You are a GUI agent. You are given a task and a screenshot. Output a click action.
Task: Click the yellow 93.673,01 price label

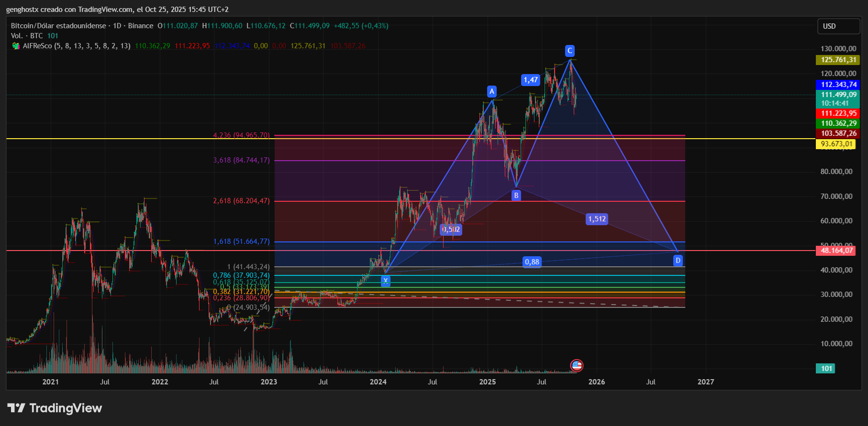836,144
